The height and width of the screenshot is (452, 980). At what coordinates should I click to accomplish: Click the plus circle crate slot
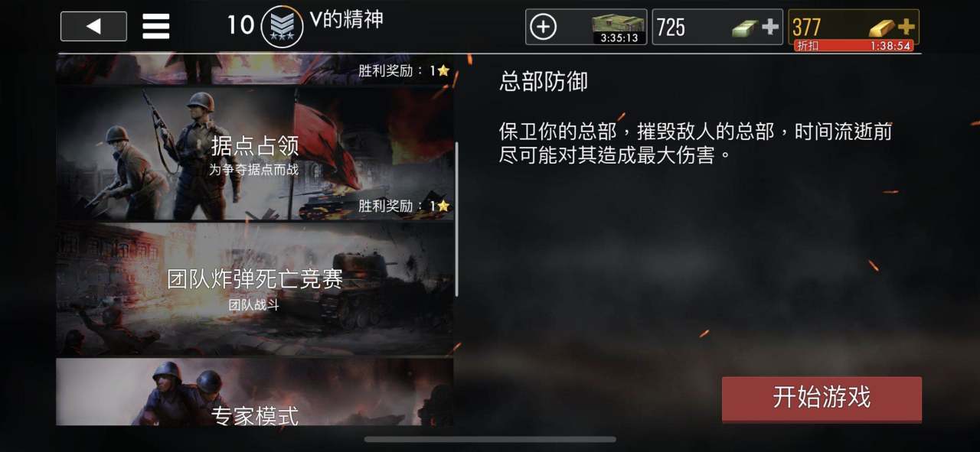pos(543,28)
